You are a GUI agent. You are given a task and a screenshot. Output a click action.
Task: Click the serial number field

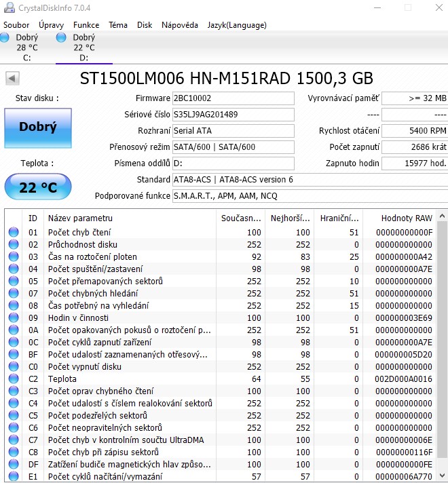[233, 115]
